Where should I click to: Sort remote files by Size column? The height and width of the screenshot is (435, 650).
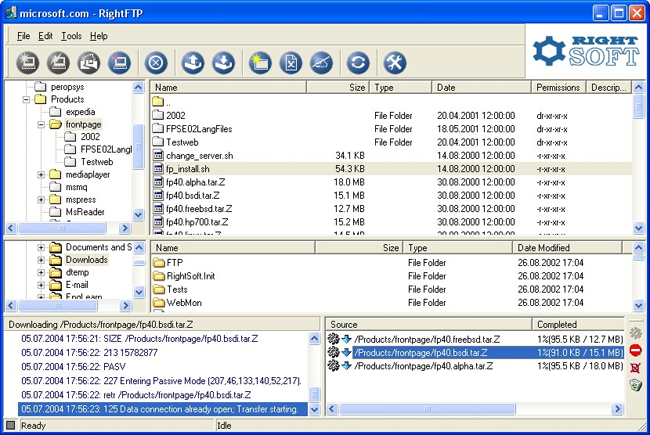tap(338, 87)
